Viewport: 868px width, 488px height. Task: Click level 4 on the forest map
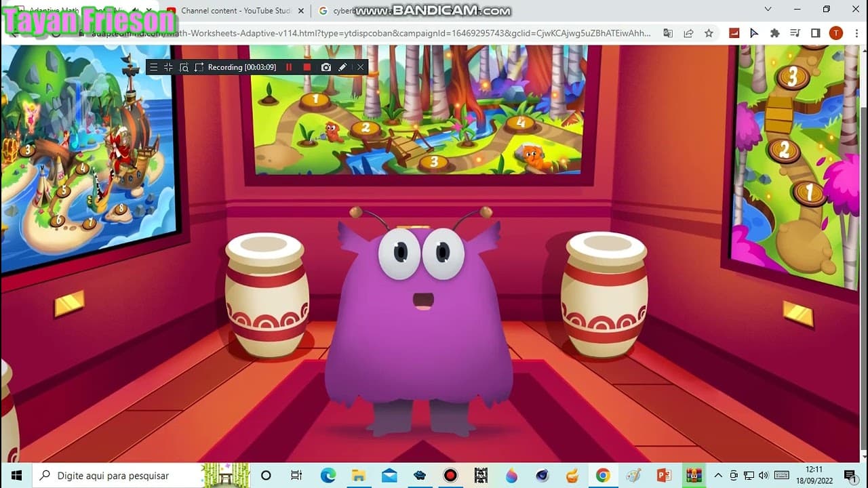[x=520, y=123]
